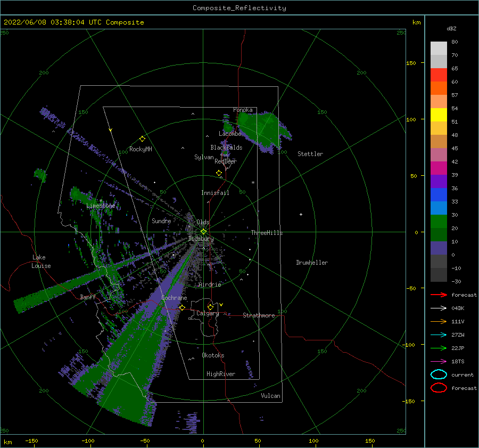The image size is (479, 448).
Task: Click the cyan 27ZW arrow icon
Action: [439, 335]
